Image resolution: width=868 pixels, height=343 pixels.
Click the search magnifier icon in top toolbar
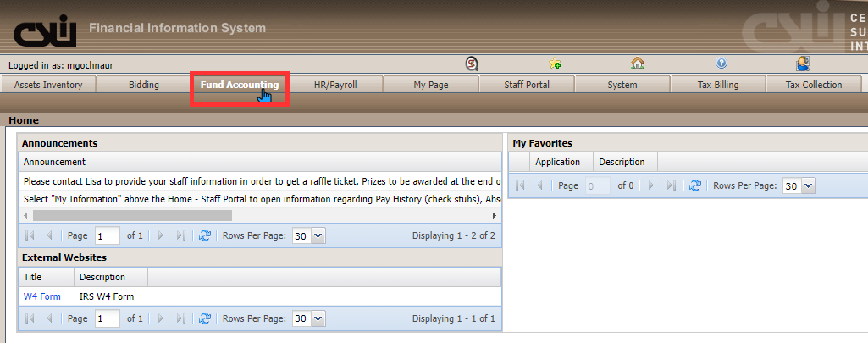click(x=473, y=64)
